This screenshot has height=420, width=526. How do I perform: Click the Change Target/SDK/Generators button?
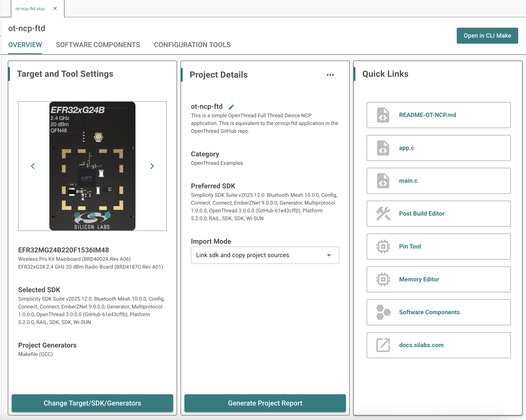click(92, 403)
